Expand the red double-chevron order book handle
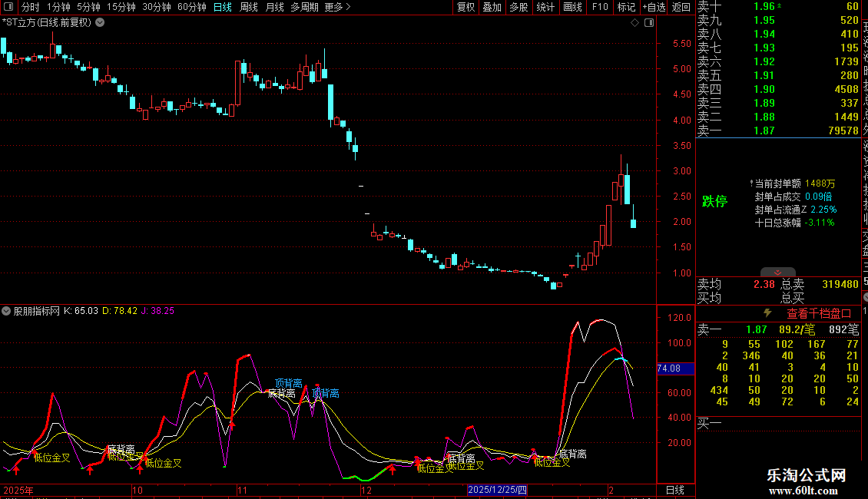The width and height of the screenshot is (868, 499). [778, 273]
